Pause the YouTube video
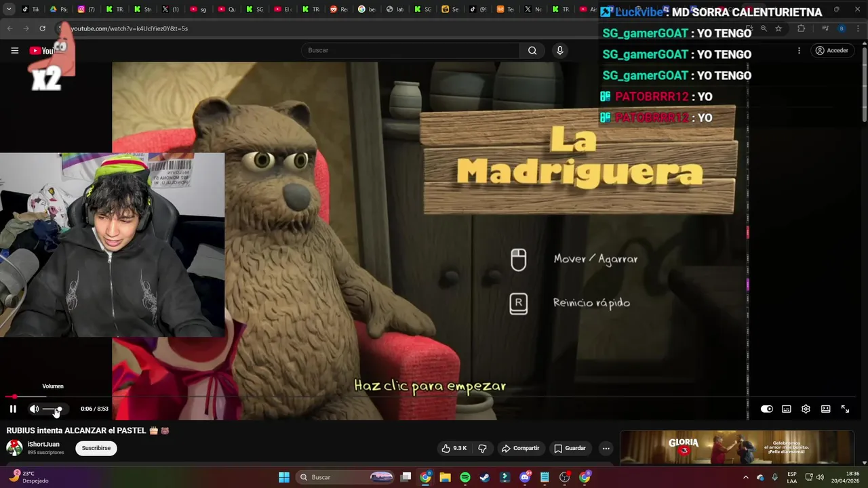 (12, 409)
